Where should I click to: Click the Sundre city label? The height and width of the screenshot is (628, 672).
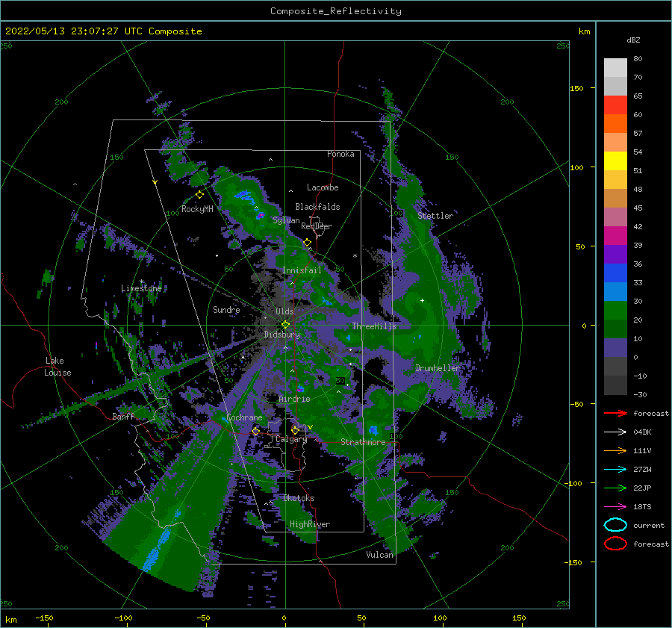coord(226,309)
